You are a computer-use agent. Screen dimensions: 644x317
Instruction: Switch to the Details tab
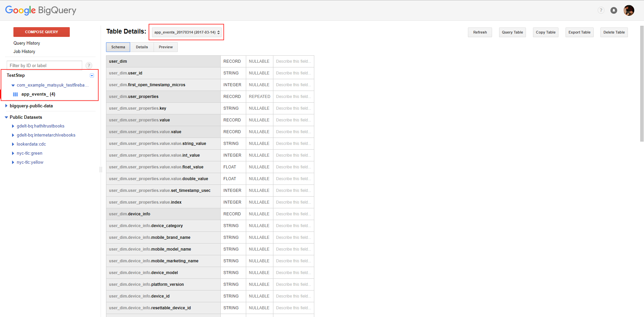142,47
